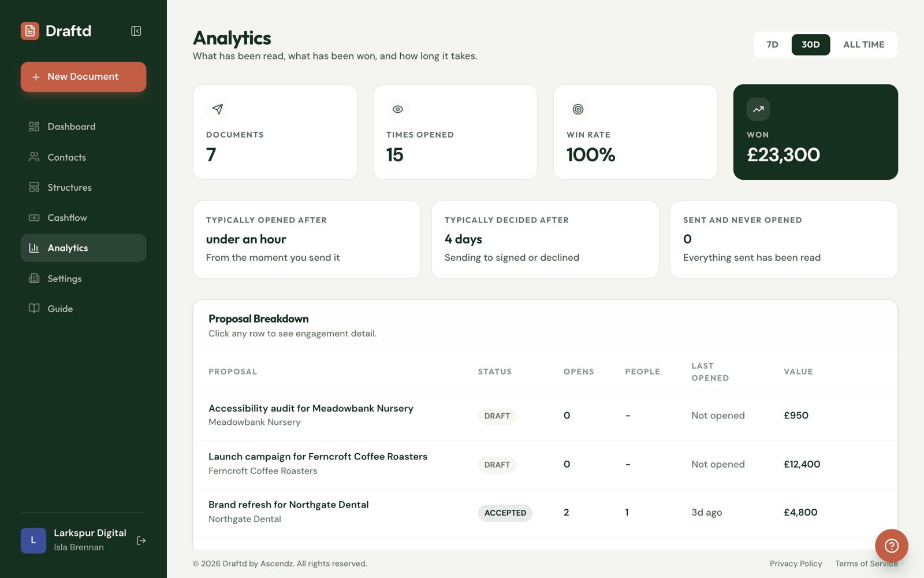Screen dimensions: 924x578
Task: Go to Contacts in the sidebar
Action: tap(83, 157)
